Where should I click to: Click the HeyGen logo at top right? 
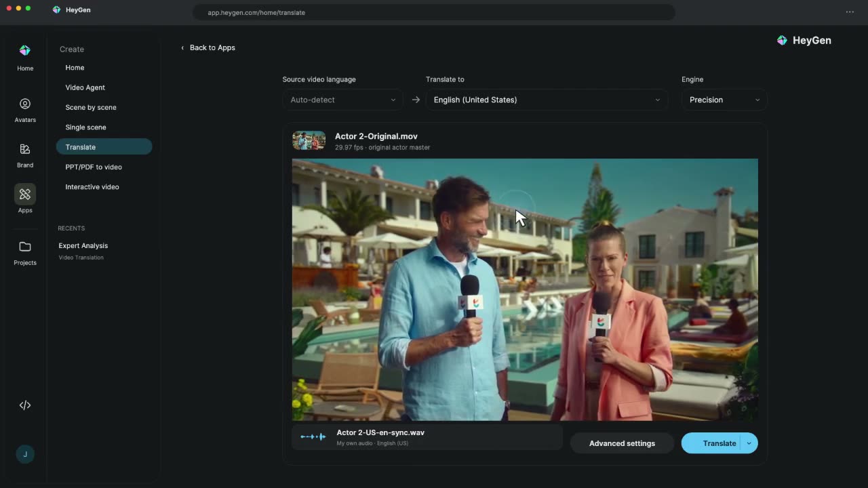tap(804, 41)
